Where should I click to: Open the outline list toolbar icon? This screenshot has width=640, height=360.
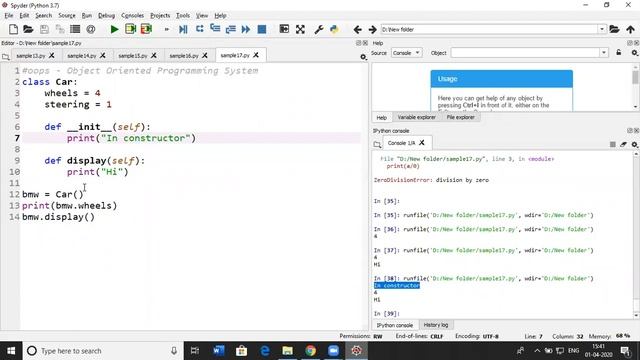click(75, 29)
